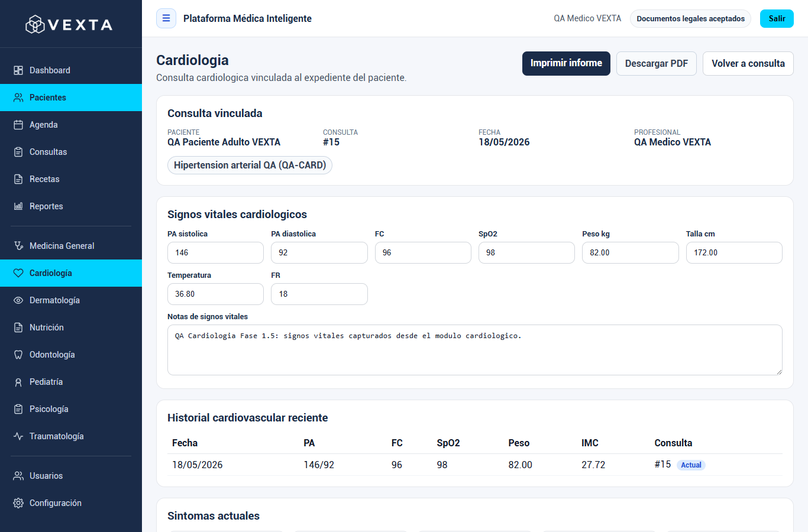Click the Odontología tooth icon

(x=18, y=355)
